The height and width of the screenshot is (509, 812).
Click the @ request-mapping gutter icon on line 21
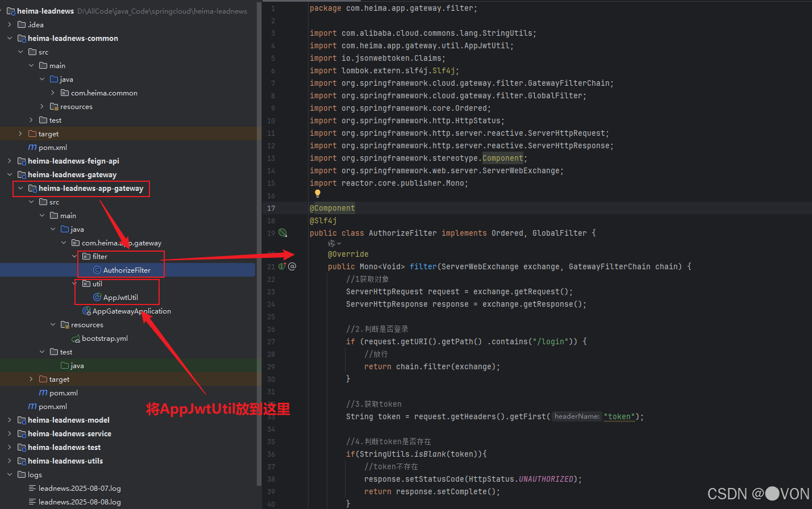point(292,266)
